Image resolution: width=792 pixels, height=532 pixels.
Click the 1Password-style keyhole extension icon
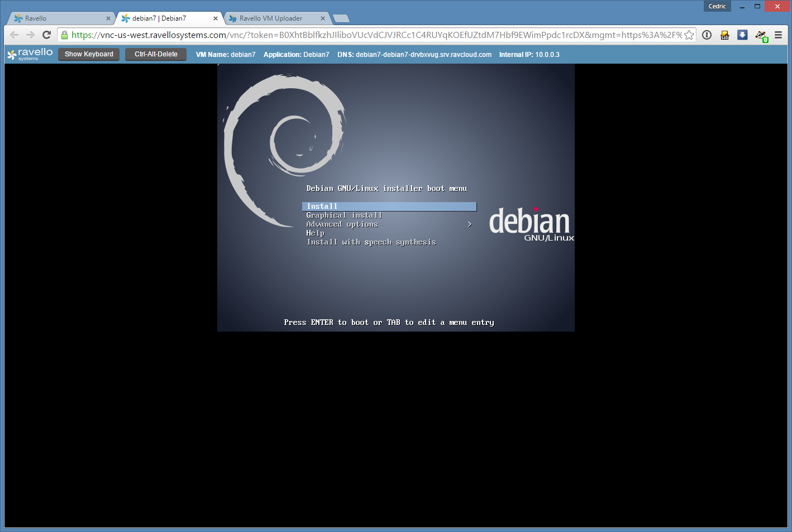pyautogui.click(x=707, y=35)
